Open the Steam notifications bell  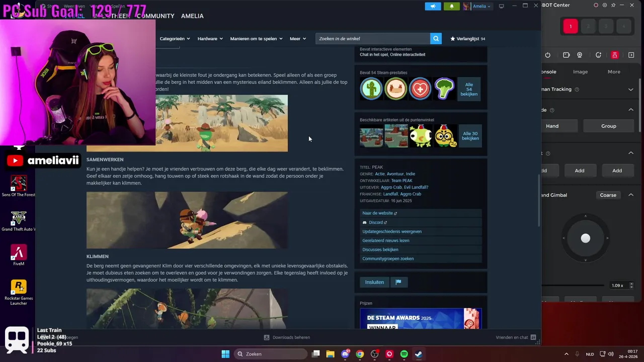click(x=451, y=6)
